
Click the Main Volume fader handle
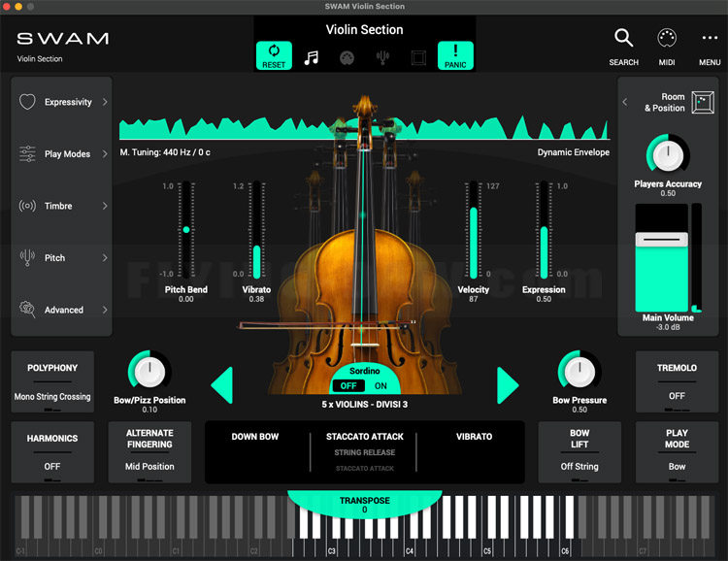tap(662, 239)
